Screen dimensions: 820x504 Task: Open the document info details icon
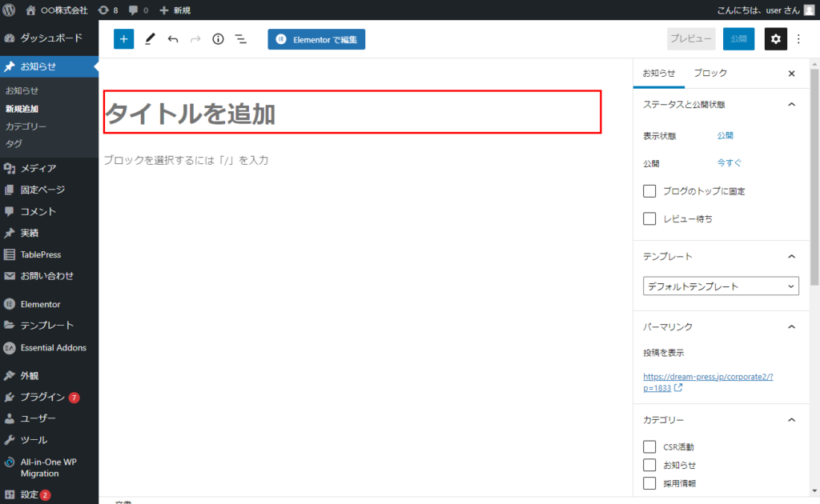(218, 39)
